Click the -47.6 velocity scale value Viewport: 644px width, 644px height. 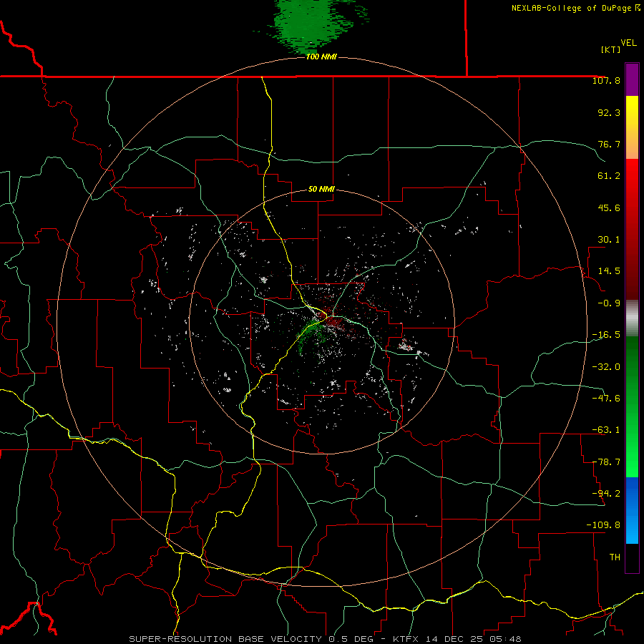coord(606,399)
